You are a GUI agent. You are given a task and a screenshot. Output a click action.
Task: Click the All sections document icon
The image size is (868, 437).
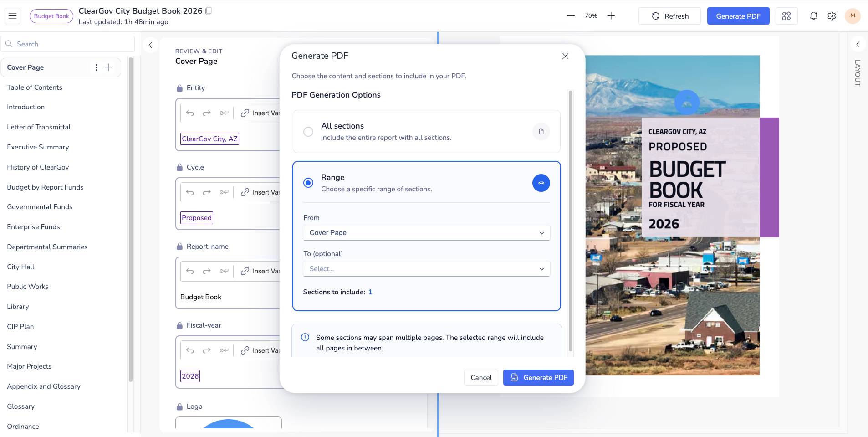(x=541, y=131)
